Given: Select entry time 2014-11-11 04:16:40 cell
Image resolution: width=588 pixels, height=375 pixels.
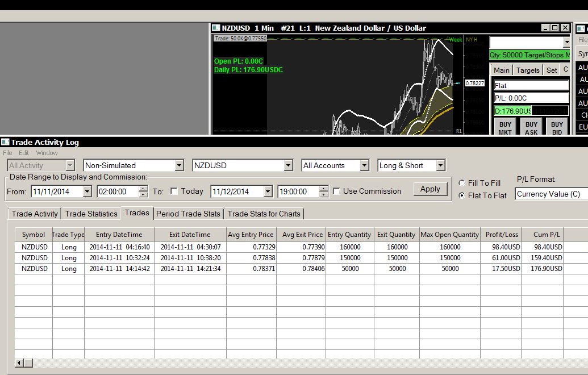Looking at the screenshot, I should (x=119, y=247).
